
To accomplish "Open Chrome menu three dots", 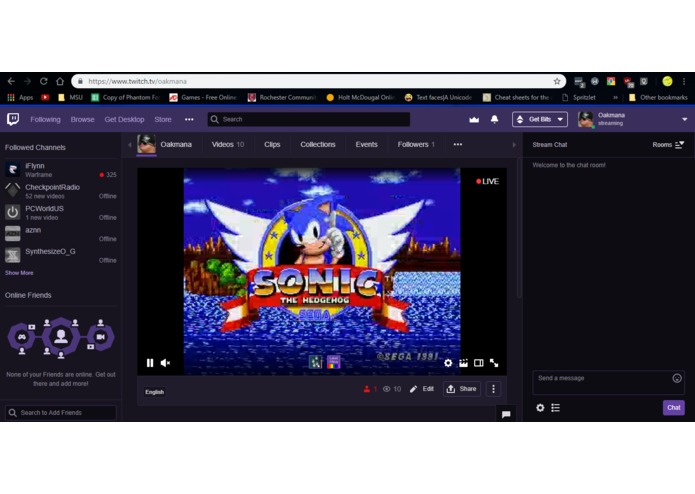I will (x=684, y=81).
